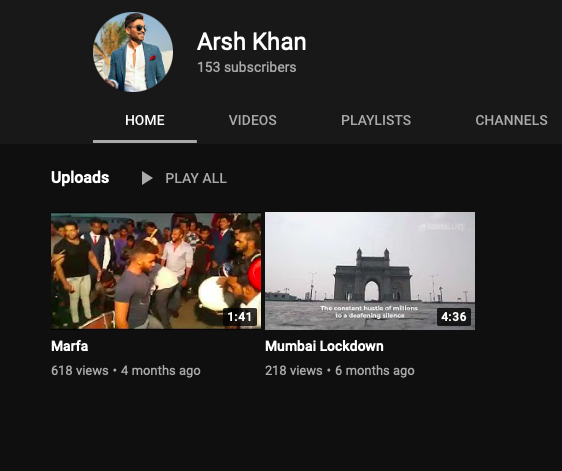562x471 pixels.
Task: Open the Mumbai Lockdown video thumbnail
Action: click(x=370, y=271)
